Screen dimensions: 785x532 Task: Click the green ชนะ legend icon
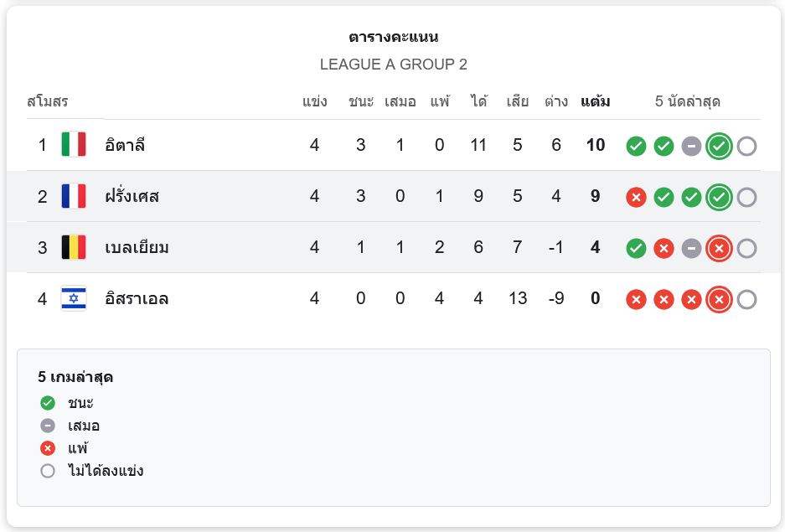[48, 403]
